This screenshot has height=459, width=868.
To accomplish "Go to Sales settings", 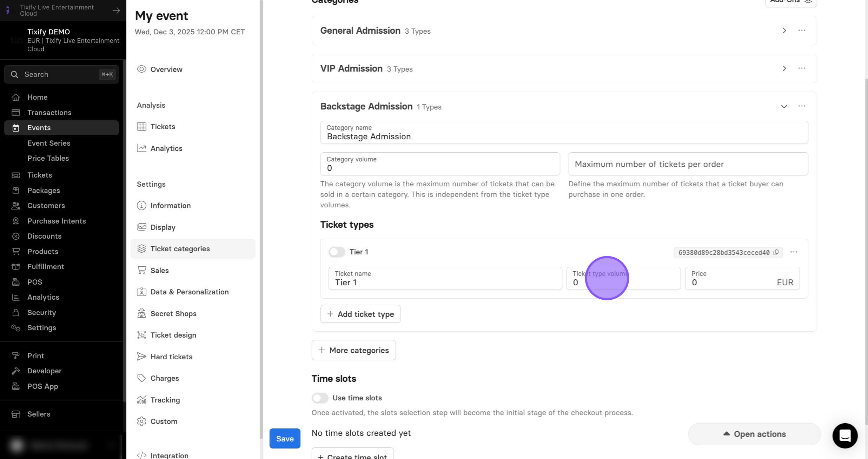I will pos(193,270).
